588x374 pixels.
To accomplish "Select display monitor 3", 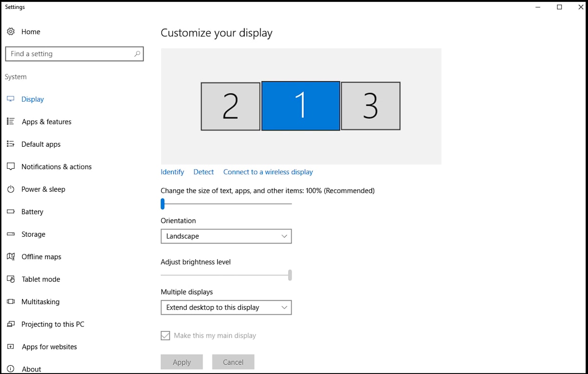I will click(371, 106).
